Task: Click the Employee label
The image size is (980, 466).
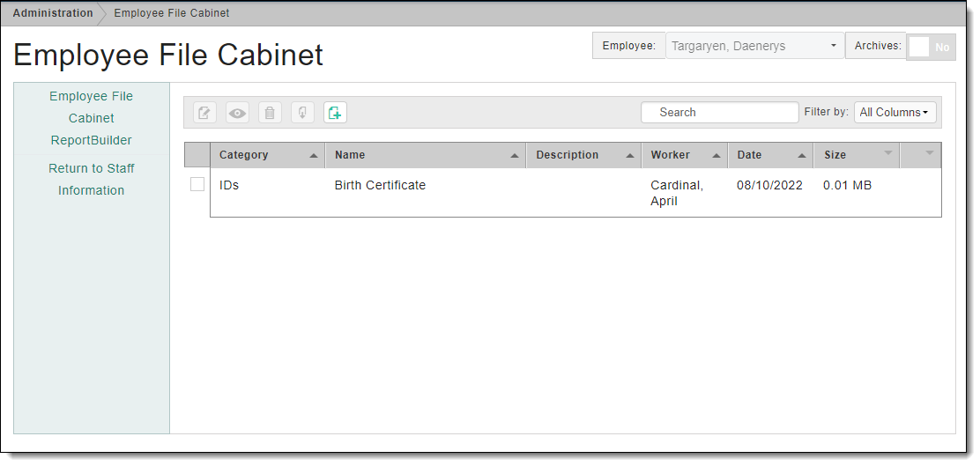Action: coord(628,46)
